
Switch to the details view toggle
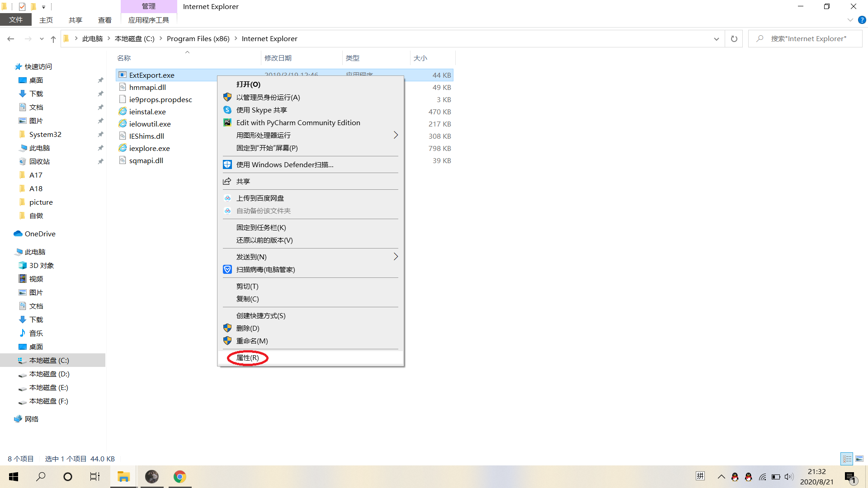tap(847, 459)
